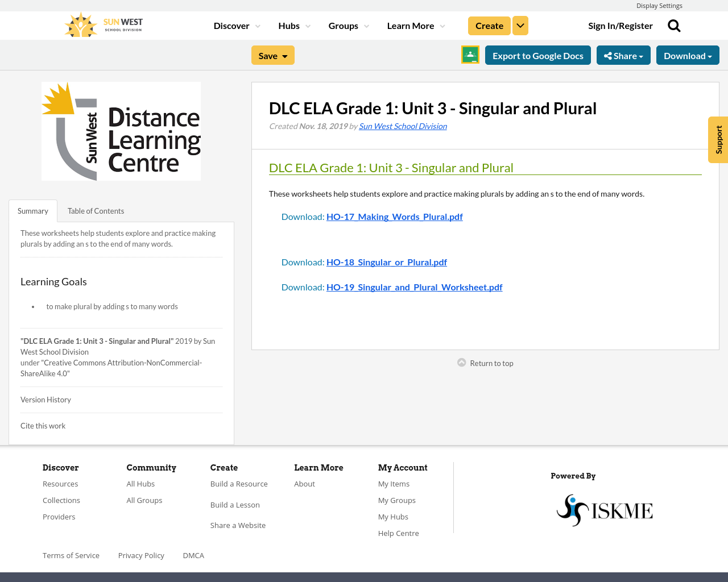The height and width of the screenshot is (582, 728).
Task: Download HO-17_Making_Words_Plural.pdf
Action: (394, 216)
